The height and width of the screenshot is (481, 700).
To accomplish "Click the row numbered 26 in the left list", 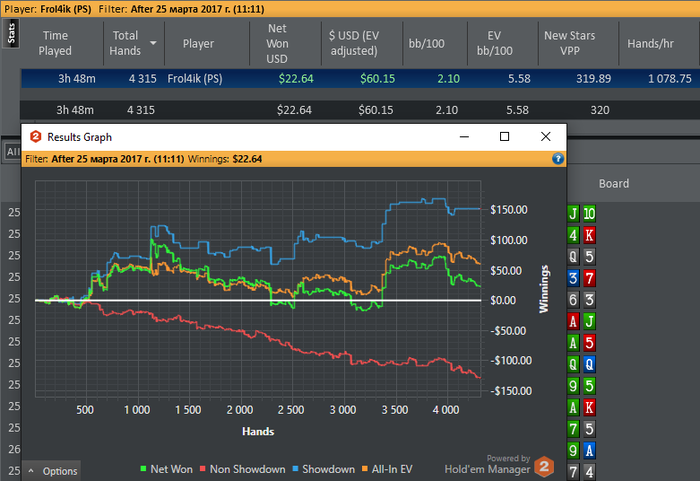I will pyautogui.click(x=14, y=449).
